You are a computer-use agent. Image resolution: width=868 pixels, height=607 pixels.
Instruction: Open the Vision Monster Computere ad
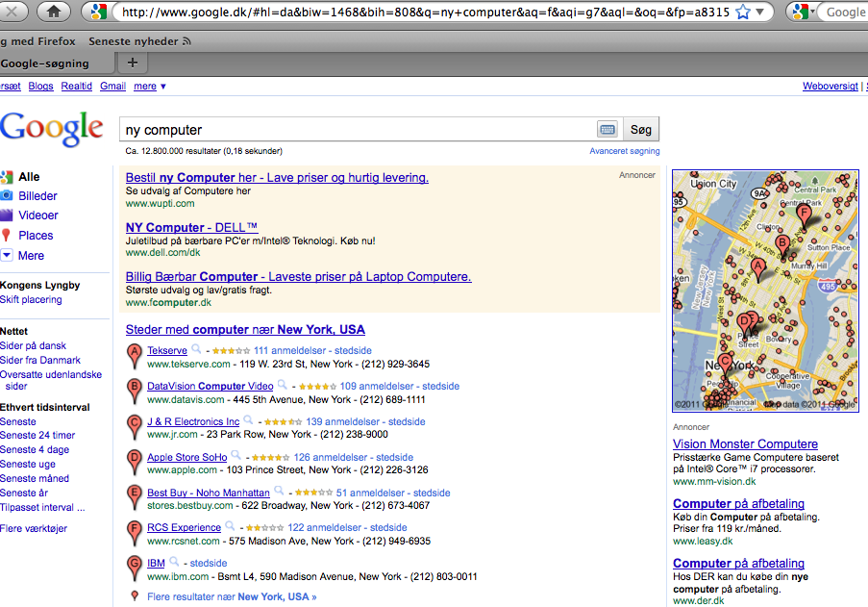click(745, 444)
